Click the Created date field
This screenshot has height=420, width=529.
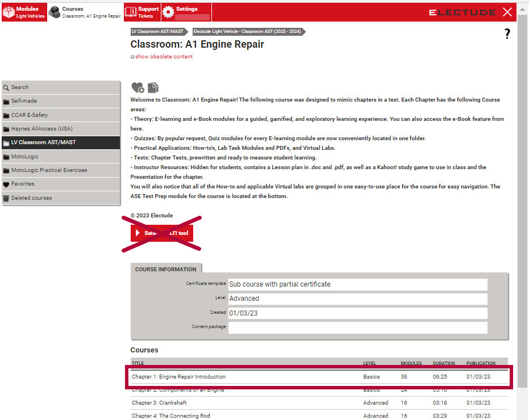click(x=357, y=313)
